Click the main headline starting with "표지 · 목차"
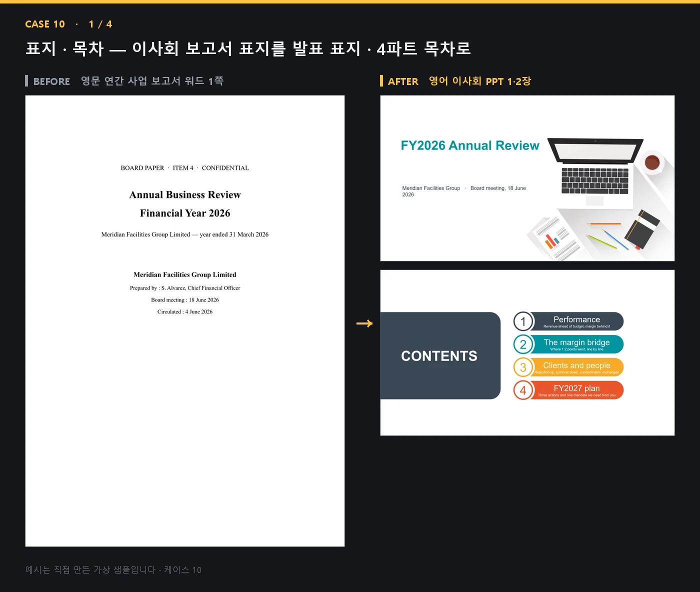This screenshot has height=592, width=700. tap(248, 48)
